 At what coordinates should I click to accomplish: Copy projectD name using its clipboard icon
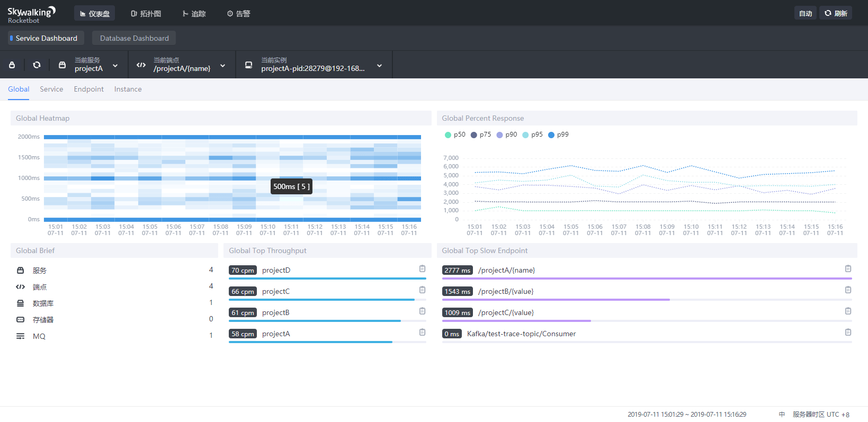422,268
